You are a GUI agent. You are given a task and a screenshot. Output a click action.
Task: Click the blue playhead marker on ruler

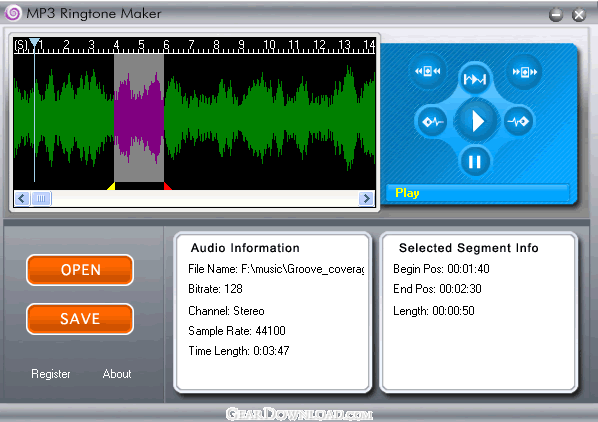tap(34, 43)
